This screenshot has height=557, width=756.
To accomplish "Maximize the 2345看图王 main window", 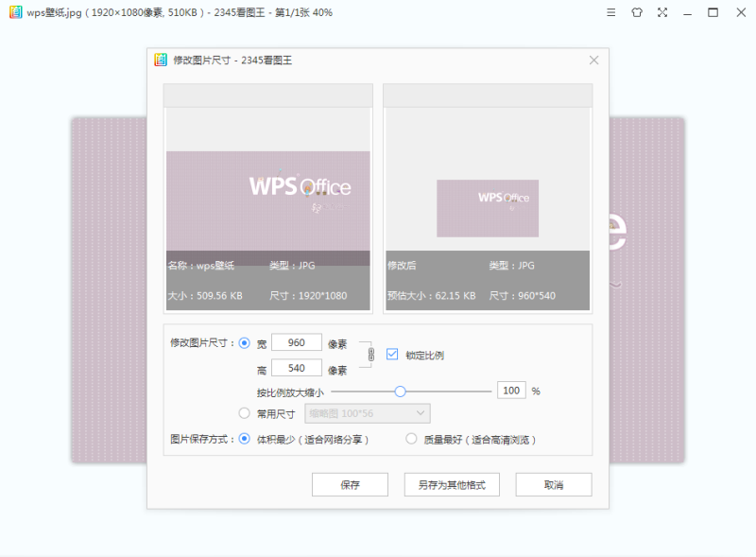I will pos(713,12).
